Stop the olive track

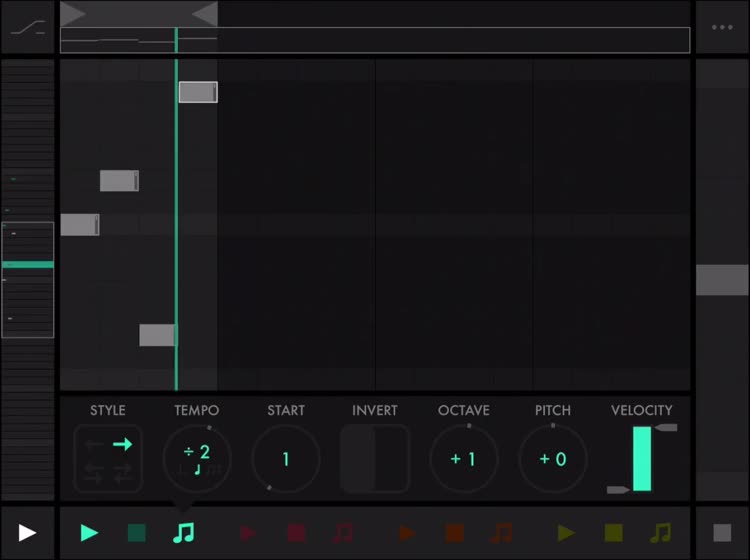tap(613, 533)
